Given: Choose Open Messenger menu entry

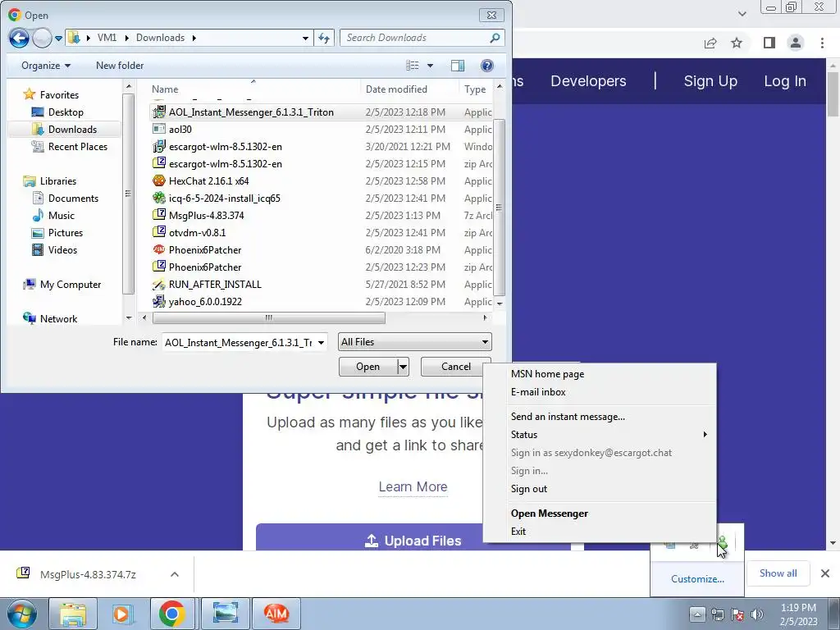Looking at the screenshot, I should (x=550, y=514).
